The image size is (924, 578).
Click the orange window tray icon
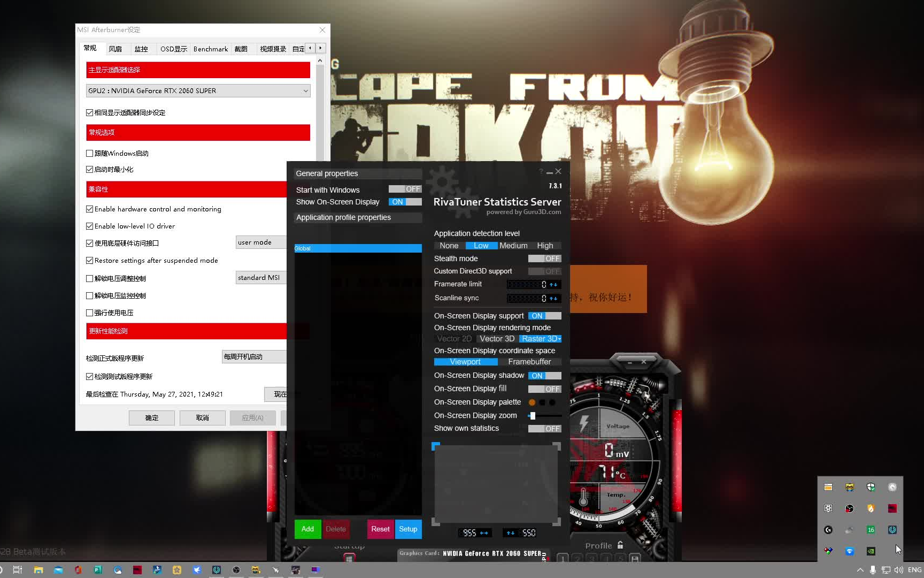coord(828,487)
